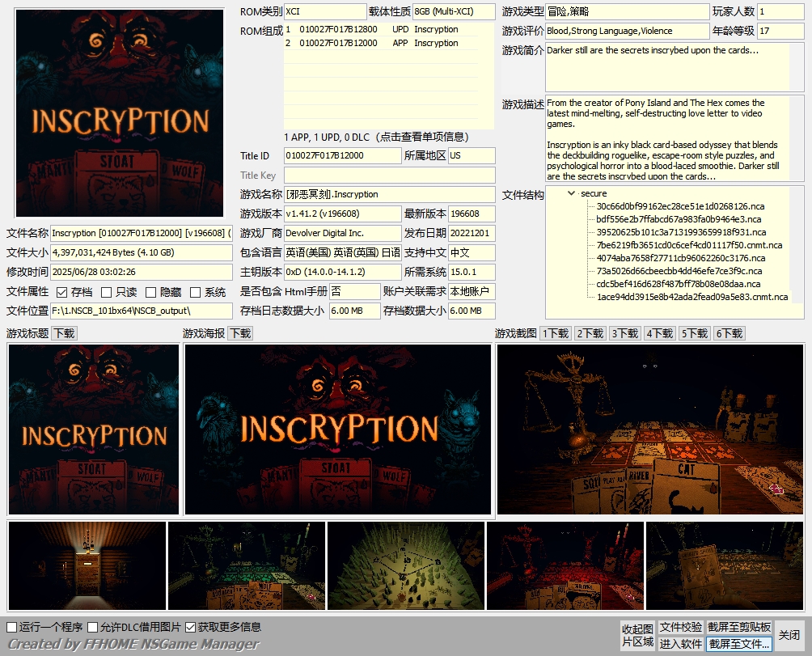Viewport: 812px width, 656px height.
Task: Collapse the secure node in file structure
Action: [x=573, y=193]
